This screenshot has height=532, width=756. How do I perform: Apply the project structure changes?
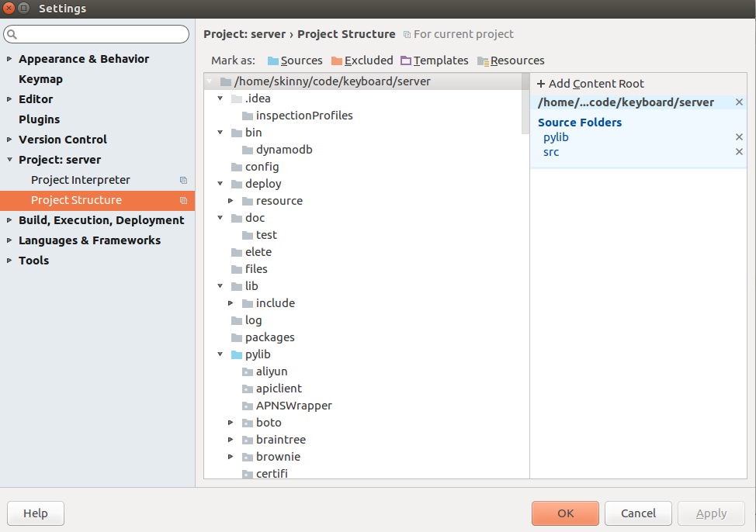coord(710,513)
